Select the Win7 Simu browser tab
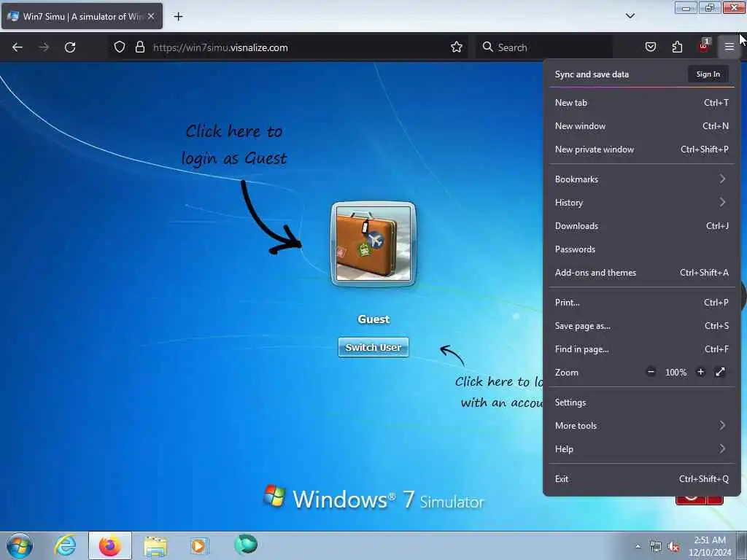This screenshot has width=747, height=560. pos(82,16)
